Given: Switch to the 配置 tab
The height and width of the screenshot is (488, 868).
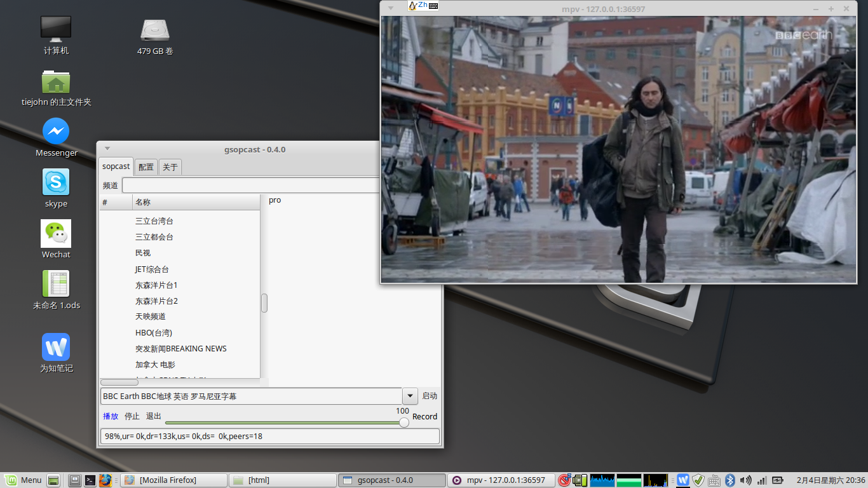Looking at the screenshot, I should tap(146, 167).
